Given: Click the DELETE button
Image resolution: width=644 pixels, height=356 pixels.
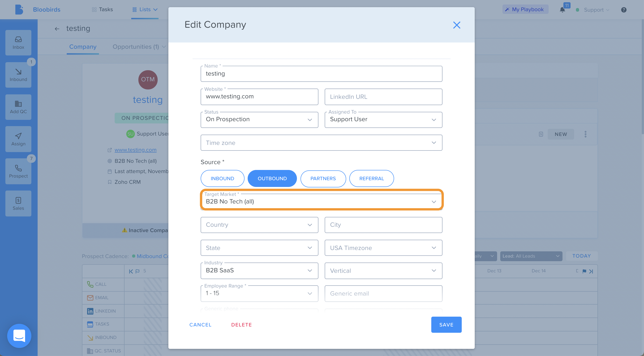Looking at the screenshot, I should 241,324.
